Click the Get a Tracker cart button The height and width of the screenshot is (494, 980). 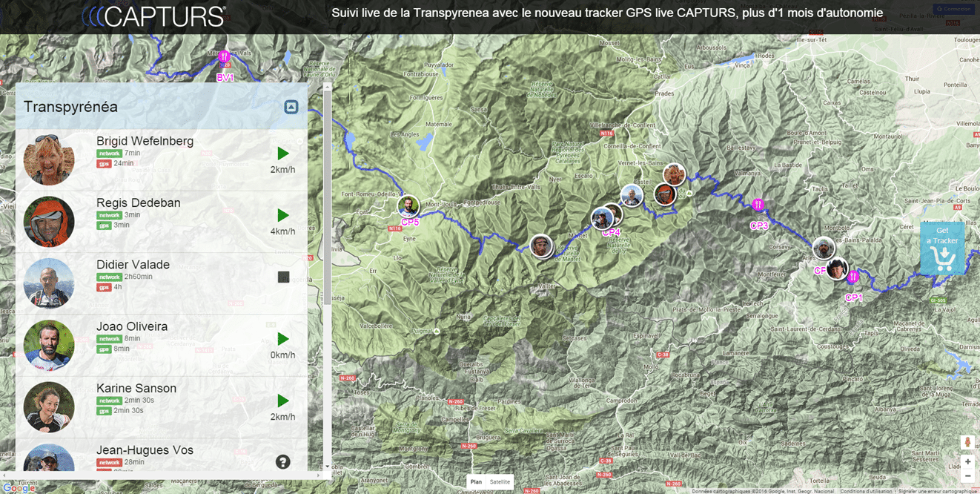pos(942,248)
